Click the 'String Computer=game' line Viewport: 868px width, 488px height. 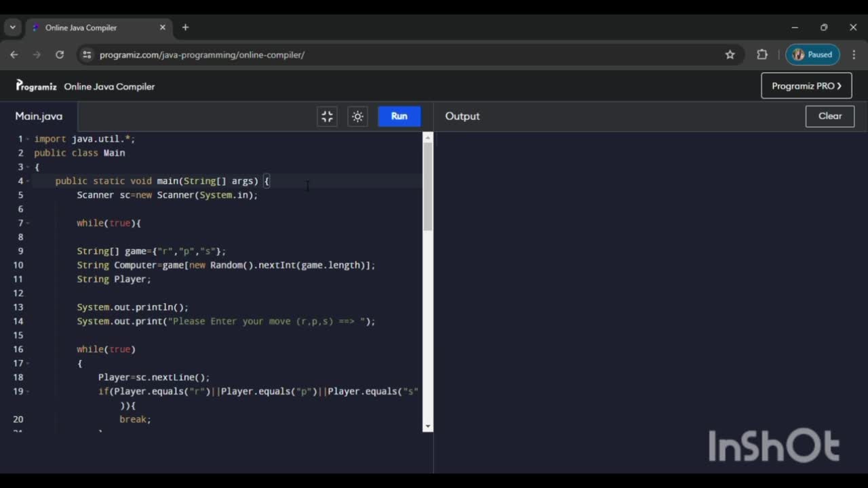[x=226, y=265]
